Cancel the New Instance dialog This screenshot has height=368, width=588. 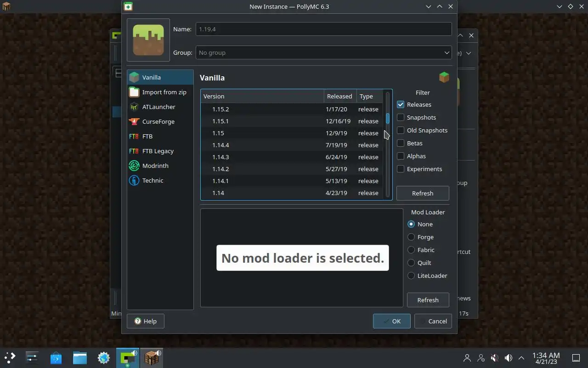click(x=433, y=321)
